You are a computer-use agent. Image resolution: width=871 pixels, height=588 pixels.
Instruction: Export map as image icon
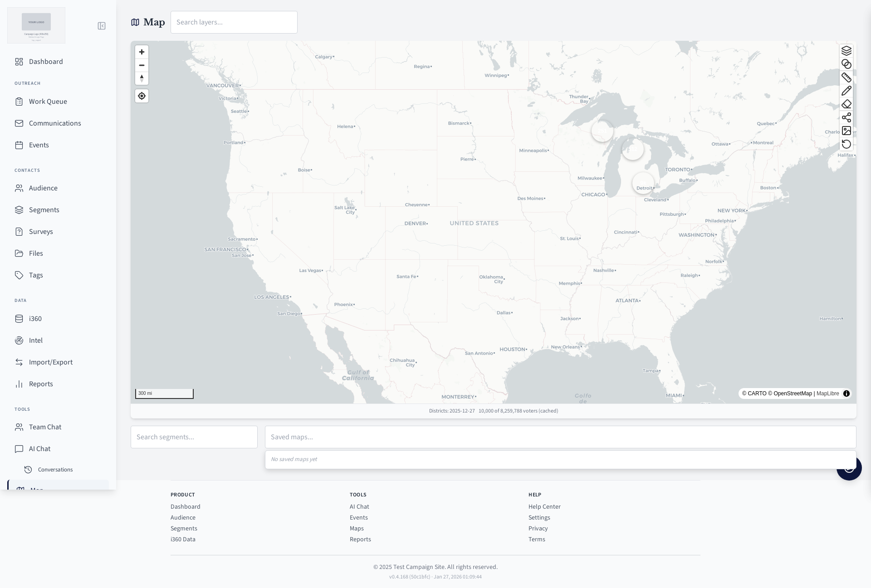(x=846, y=131)
